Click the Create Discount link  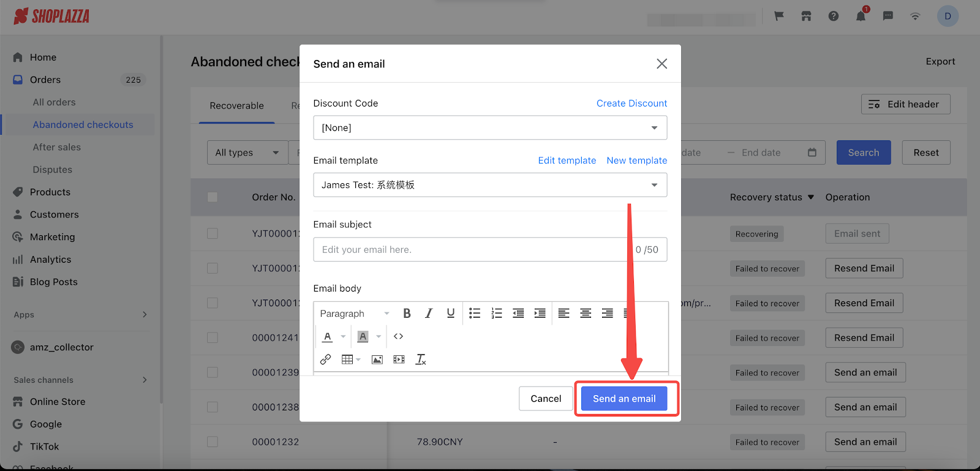631,104
